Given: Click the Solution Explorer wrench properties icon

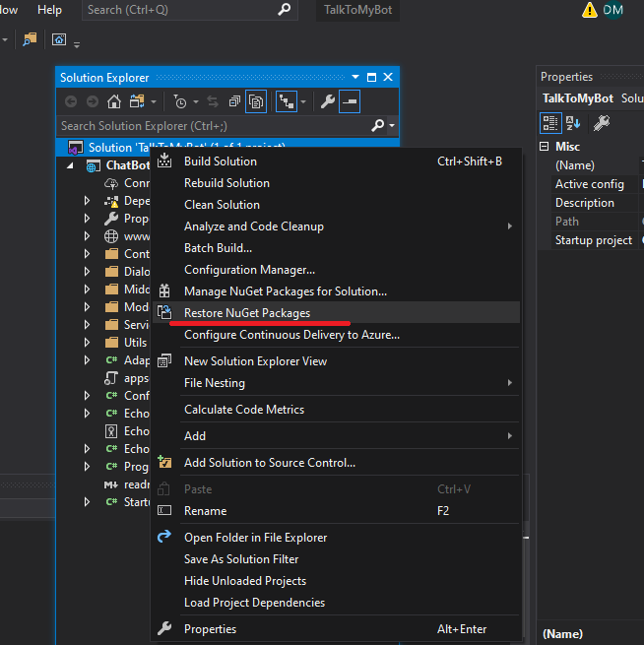Looking at the screenshot, I should point(328,101).
